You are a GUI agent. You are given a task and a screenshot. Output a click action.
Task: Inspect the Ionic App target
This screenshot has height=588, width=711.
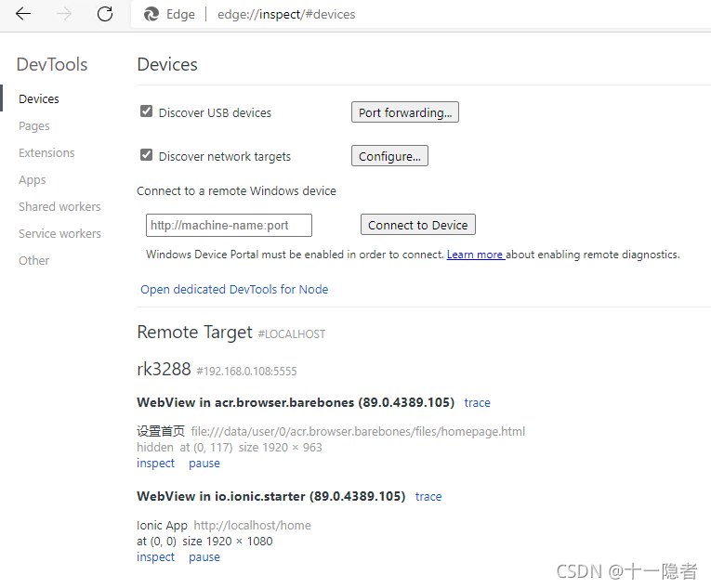[x=155, y=557]
